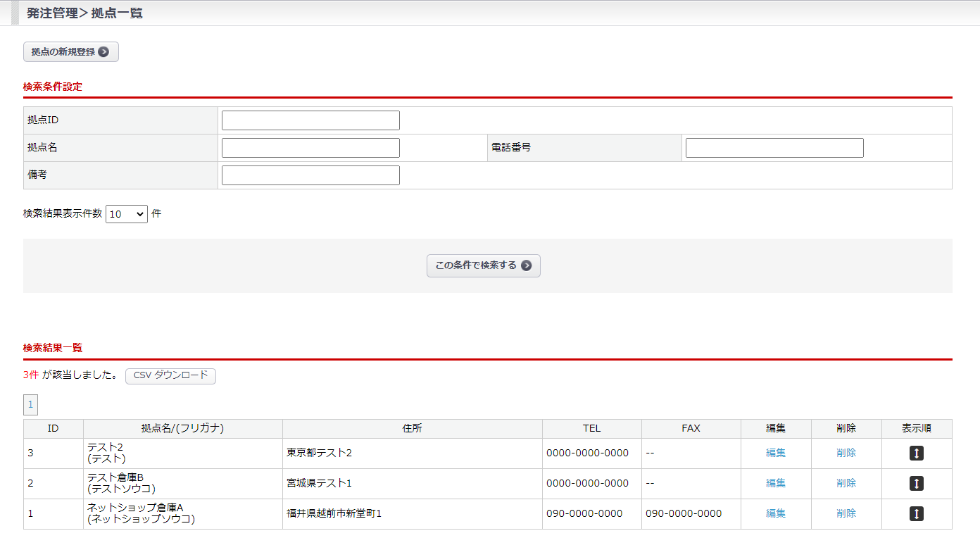Download results with CSV ダウンロード button
Screen dimensions: 980x557
tap(170, 376)
